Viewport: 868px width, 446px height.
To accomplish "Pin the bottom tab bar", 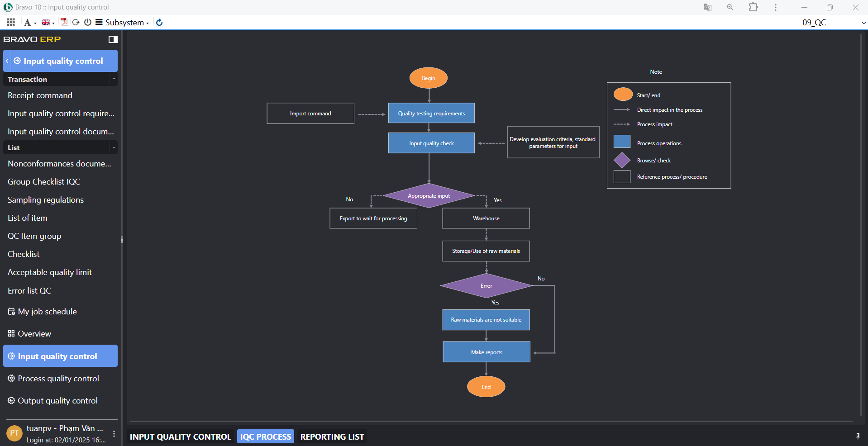I will (x=858, y=436).
